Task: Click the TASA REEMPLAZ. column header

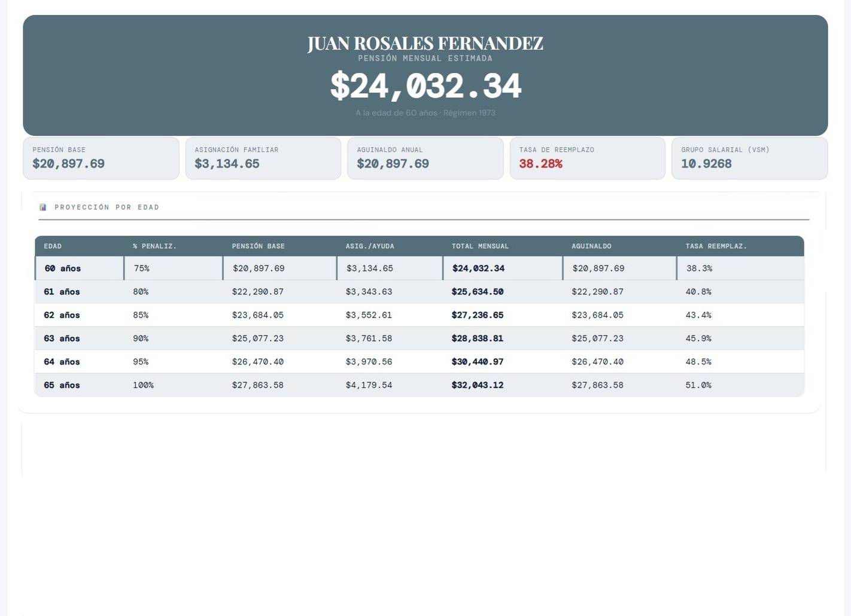Action: [x=716, y=246]
